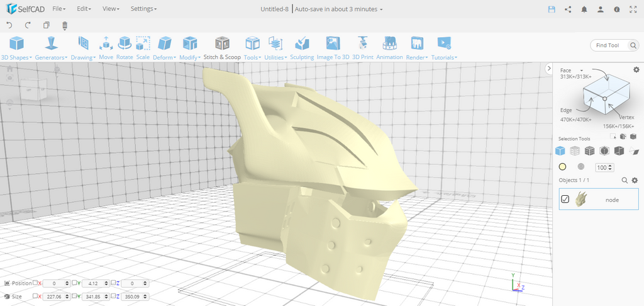Click the undo arrow icon
The image size is (644, 306).
point(9,25)
